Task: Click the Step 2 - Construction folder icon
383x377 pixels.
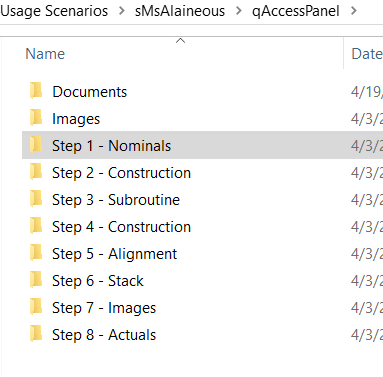Action: tap(36, 172)
